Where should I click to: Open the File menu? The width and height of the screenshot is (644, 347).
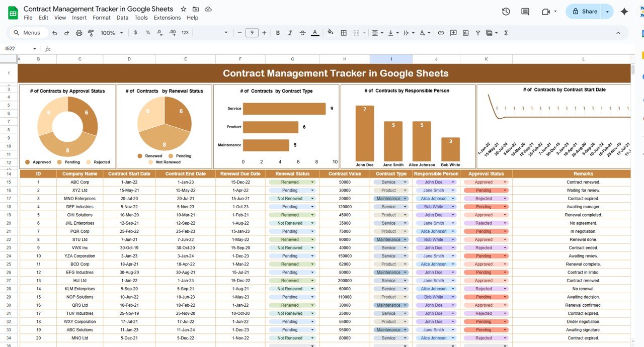[28, 18]
